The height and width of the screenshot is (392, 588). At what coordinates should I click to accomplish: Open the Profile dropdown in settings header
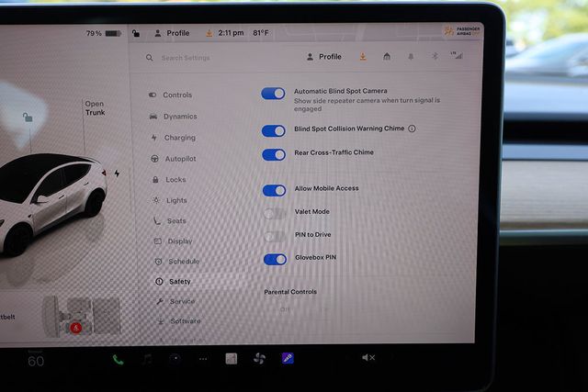point(323,57)
